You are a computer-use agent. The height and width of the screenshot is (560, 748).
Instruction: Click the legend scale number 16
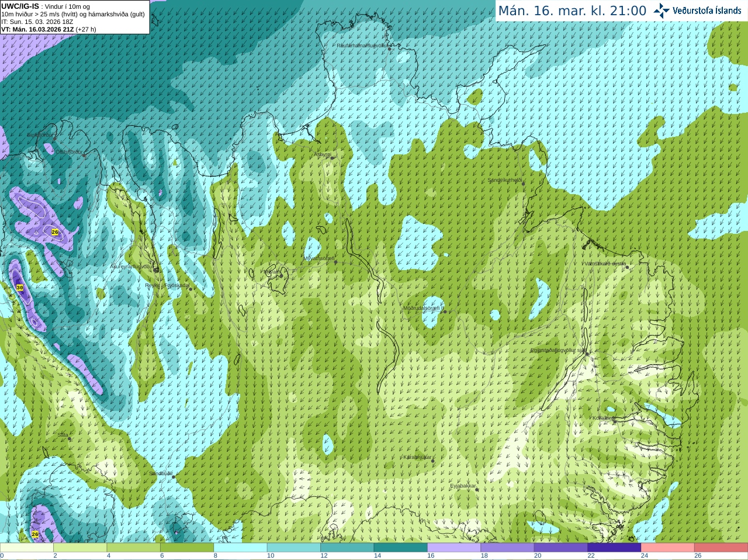pos(431,556)
